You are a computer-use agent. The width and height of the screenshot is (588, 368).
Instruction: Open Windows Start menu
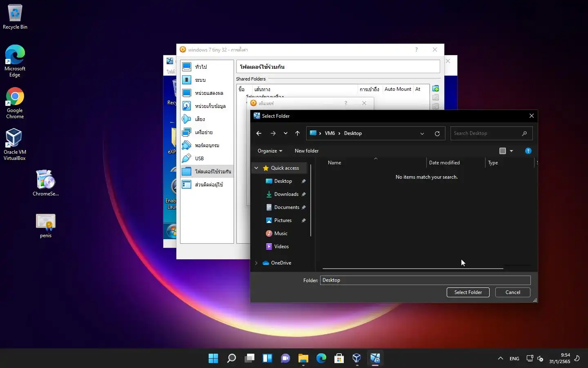coord(213,359)
